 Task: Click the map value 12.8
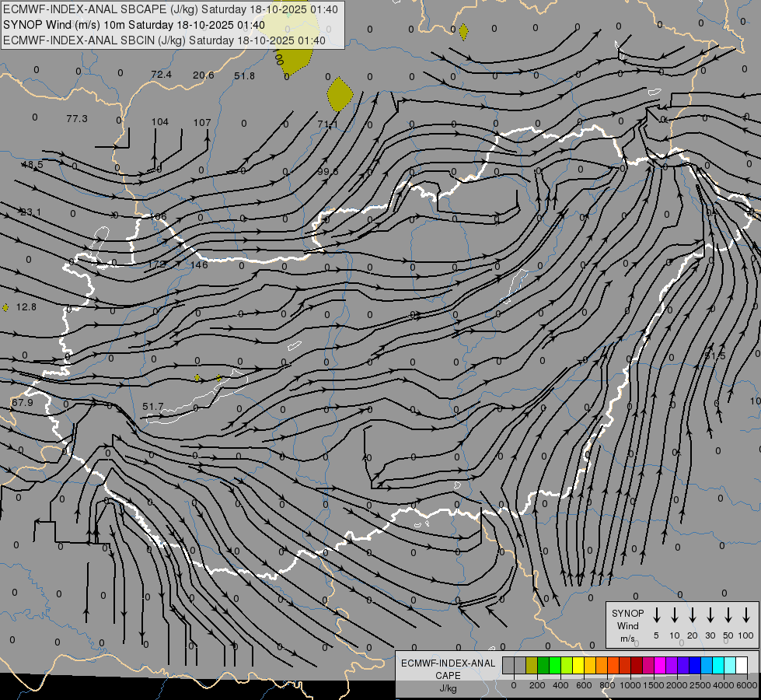click(x=26, y=307)
